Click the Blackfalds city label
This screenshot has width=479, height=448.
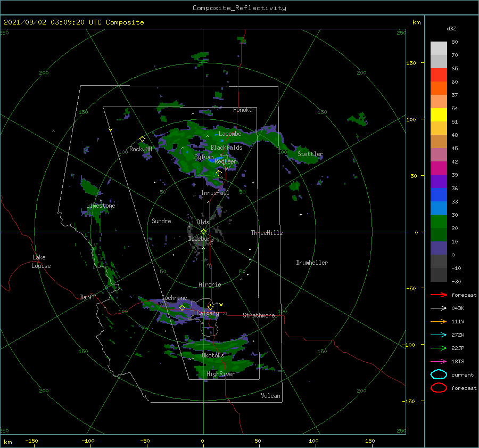tap(226, 148)
